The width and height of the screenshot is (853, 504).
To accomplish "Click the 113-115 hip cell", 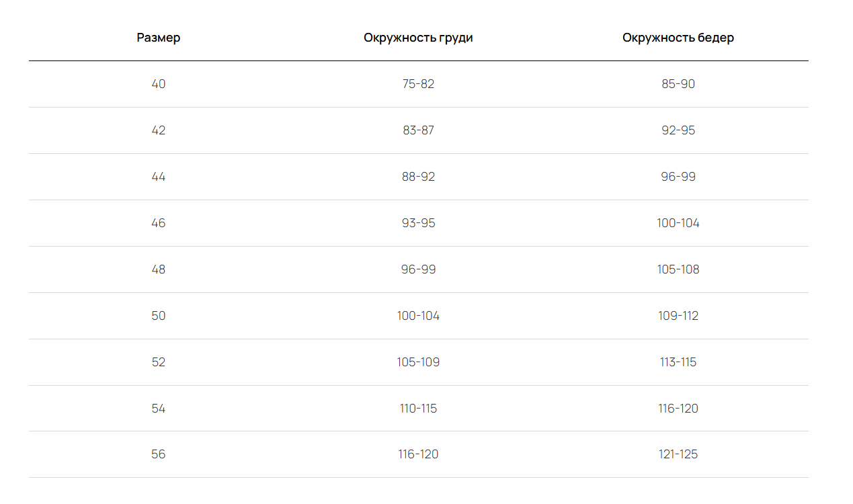I will [x=678, y=362].
